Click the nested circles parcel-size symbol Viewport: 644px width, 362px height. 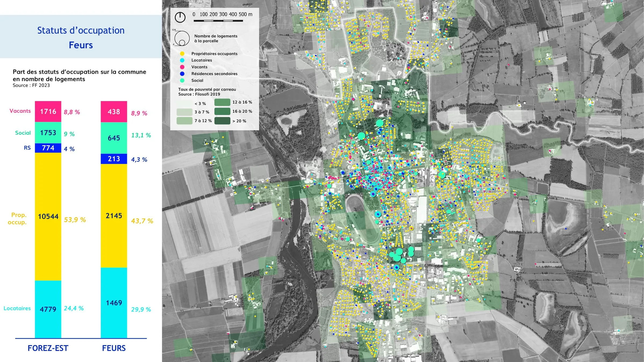click(x=182, y=38)
